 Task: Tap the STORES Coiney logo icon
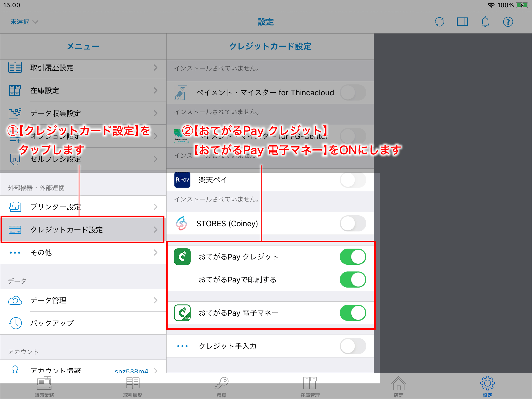(x=182, y=223)
